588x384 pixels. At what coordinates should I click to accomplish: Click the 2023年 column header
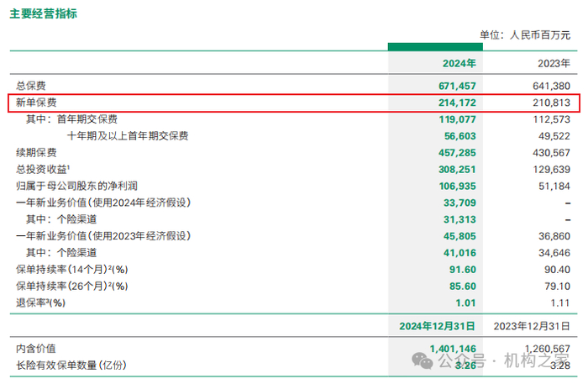click(554, 63)
